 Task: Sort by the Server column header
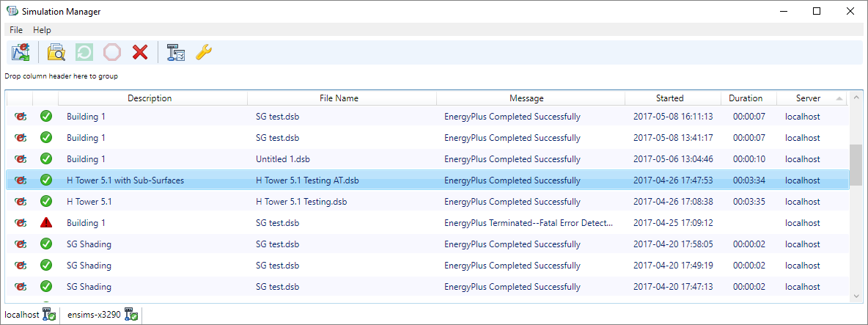(x=808, y=98)
